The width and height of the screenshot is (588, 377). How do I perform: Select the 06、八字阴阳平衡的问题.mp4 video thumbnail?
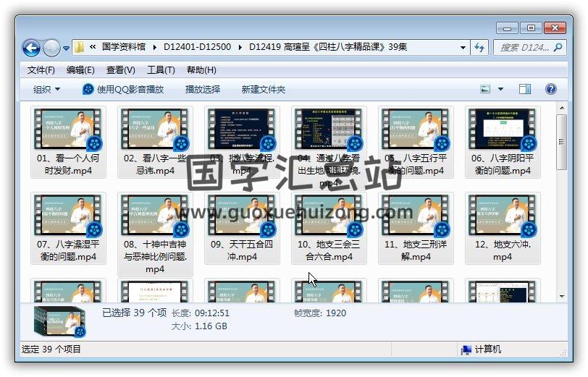coord(501,130)
